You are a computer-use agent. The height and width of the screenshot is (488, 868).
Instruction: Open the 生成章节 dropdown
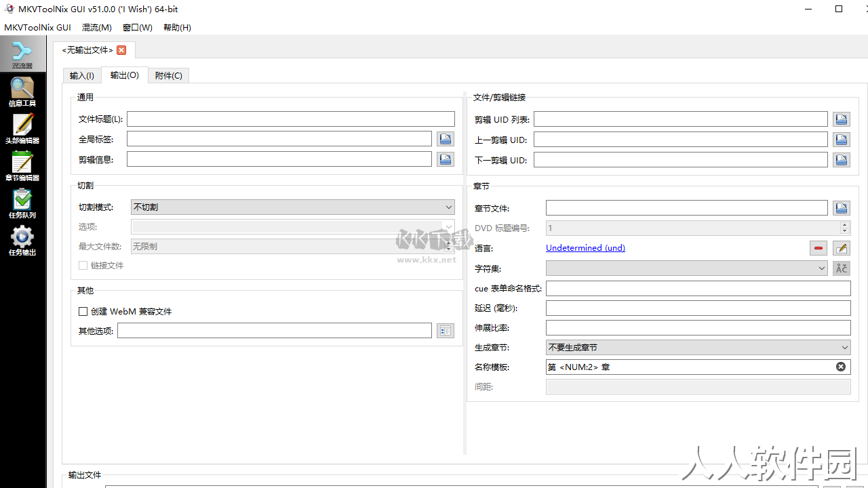point(698,347)
